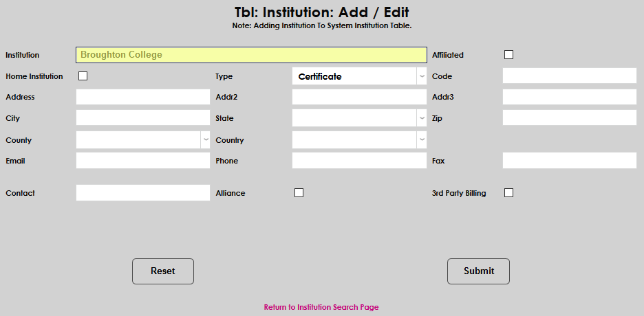Screen dimensions: 644x316
Task: Expand the State dropdown list
Action: point(359,118)
